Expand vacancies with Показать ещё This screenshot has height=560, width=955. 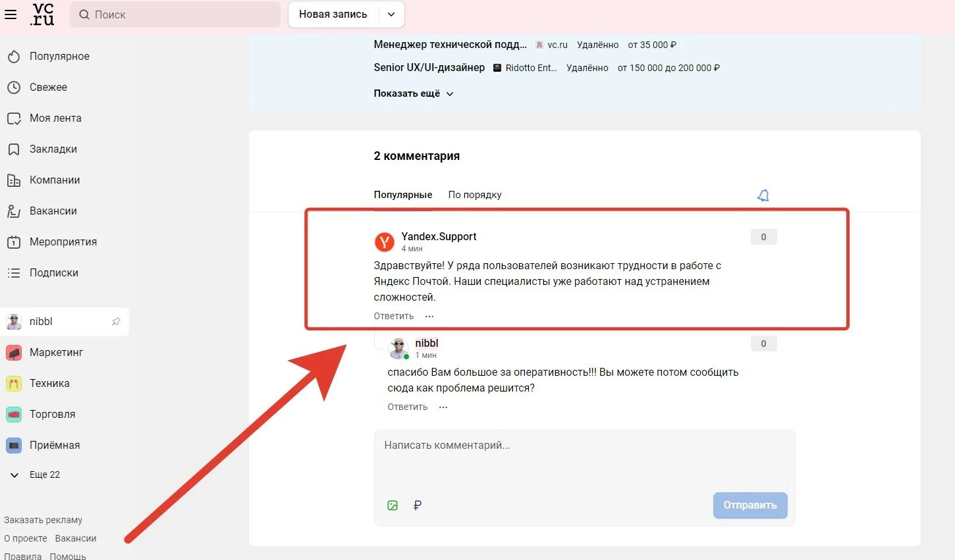point(414,93)
